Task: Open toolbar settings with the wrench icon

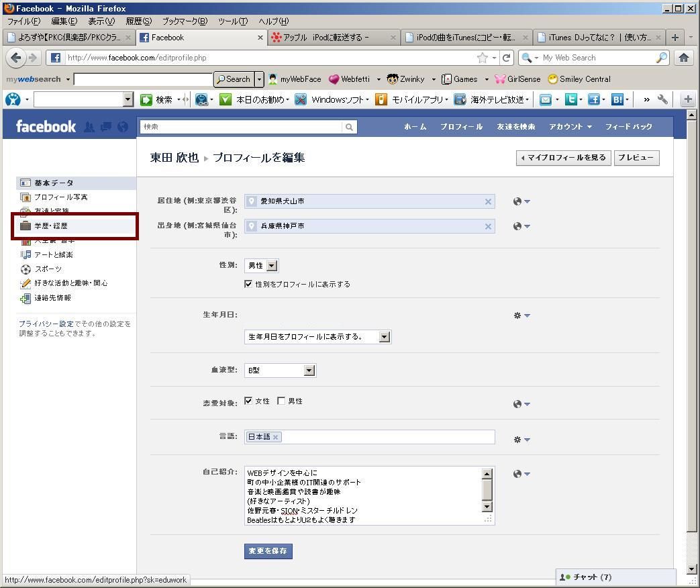Action: point(662,99)
